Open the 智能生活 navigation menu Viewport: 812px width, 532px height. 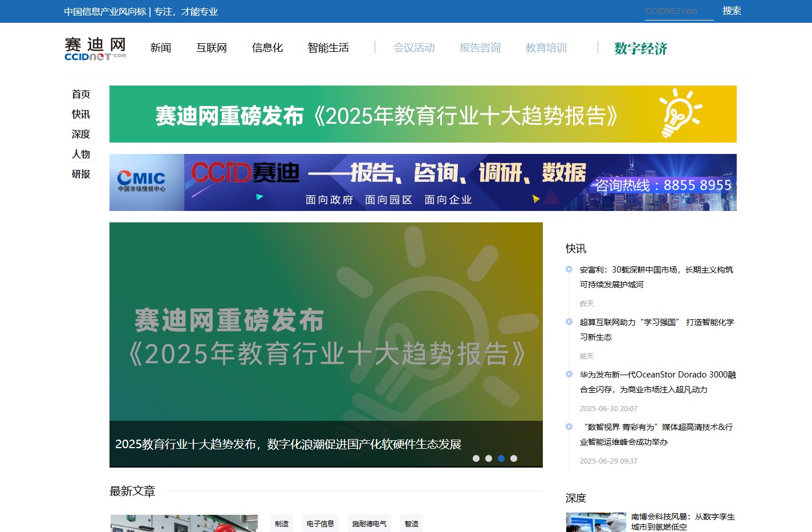[328, 48]
